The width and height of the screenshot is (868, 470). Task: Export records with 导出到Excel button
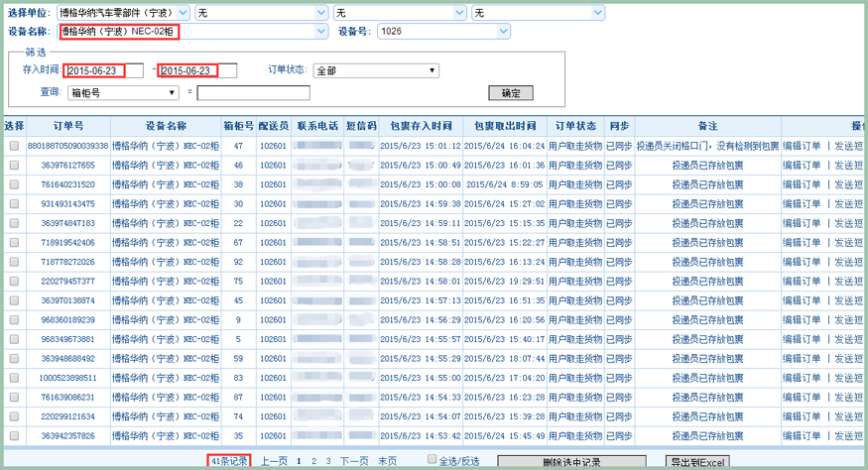pyautogui.click(x=698, y=462)
